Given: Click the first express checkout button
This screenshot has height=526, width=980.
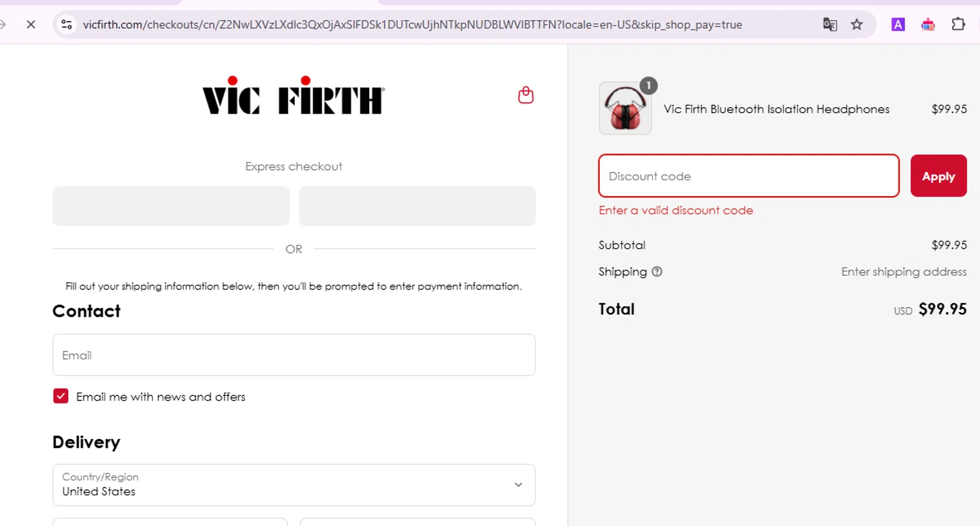Looking at the screenshot, I should coord(171,206).
